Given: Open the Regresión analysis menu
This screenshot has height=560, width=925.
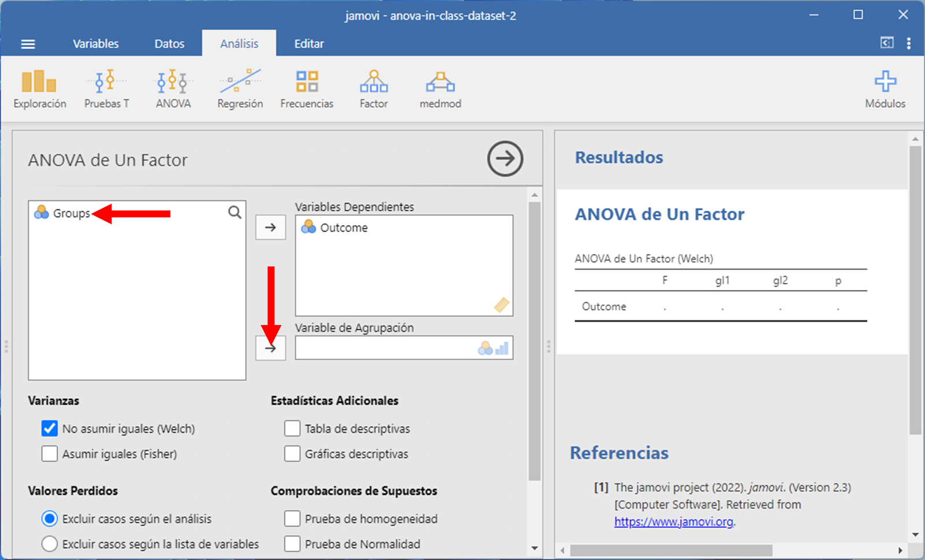Looking at the screenshot, I should coord(240,88).
